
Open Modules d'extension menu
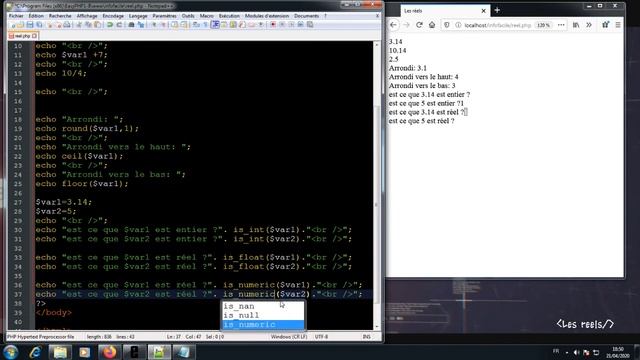point(267,16)
